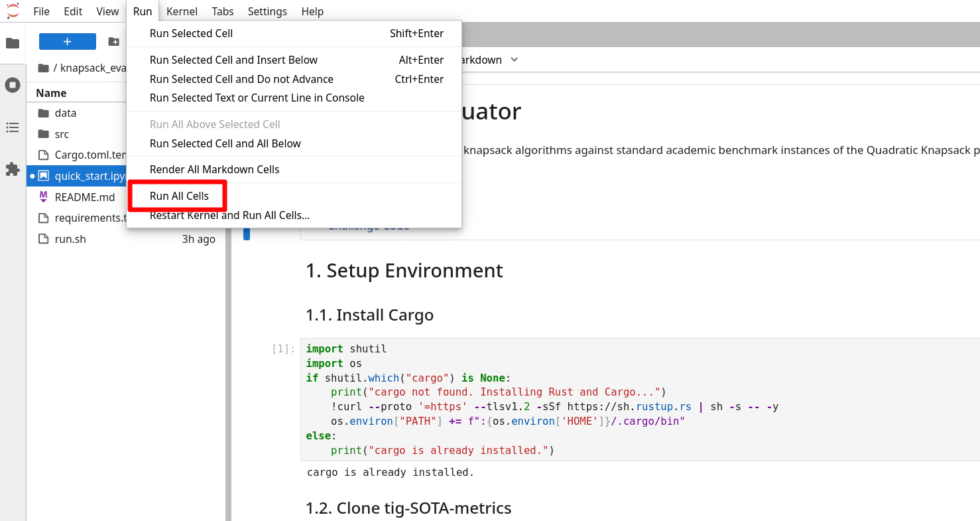The width and height of the screenshot is (980, 521).
Task: Select Run All Cells menu entry
Action: pos(179,196)
